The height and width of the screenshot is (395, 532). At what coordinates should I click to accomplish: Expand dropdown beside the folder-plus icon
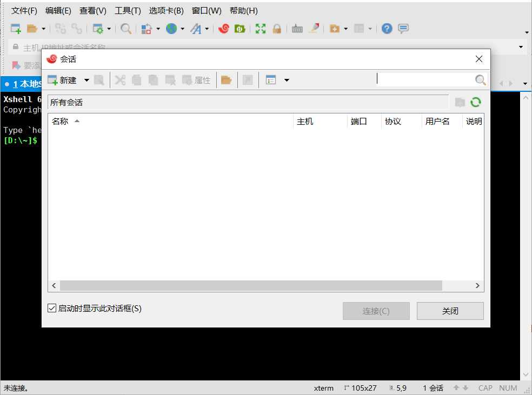(x=345, y=29)
